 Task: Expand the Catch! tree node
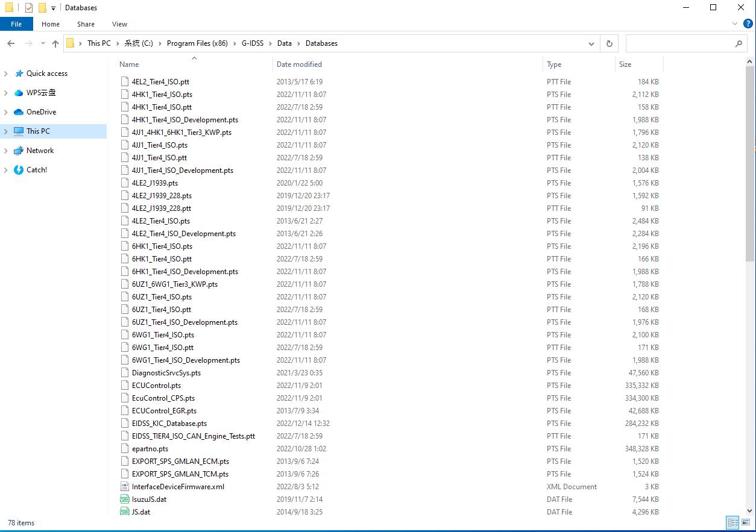[6, 170]
